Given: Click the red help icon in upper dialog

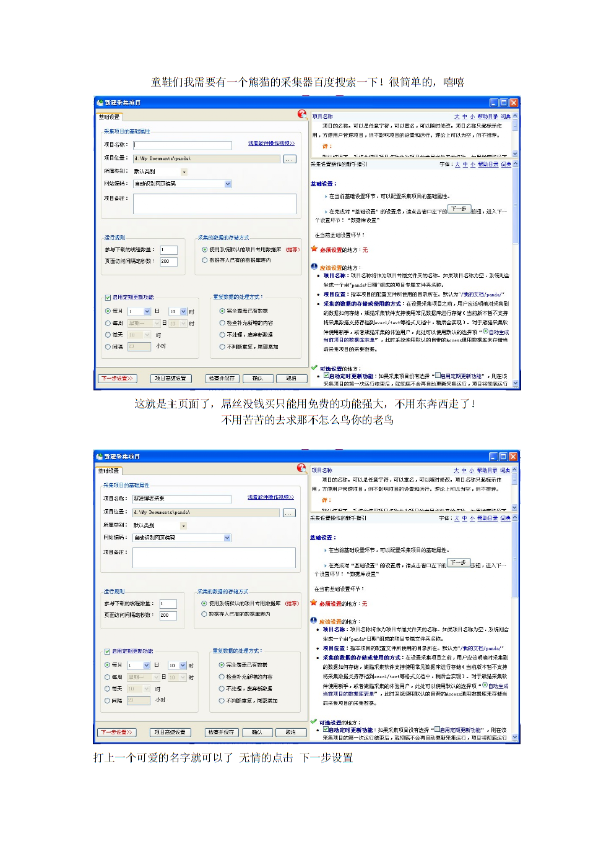Looking at the screenshot, I should (302, 114).
